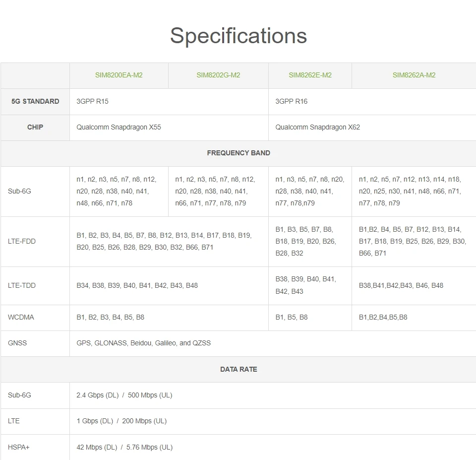The image size is (476, 460).
Task: Click the 3GPP R16 cell
Action: pyautogui.click(x=292, y=101)
